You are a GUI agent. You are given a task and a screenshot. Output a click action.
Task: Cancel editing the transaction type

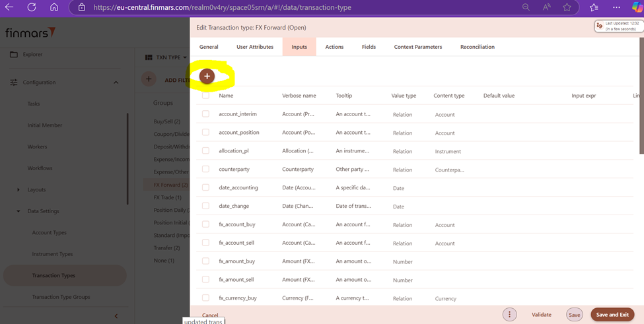[210, 315]
